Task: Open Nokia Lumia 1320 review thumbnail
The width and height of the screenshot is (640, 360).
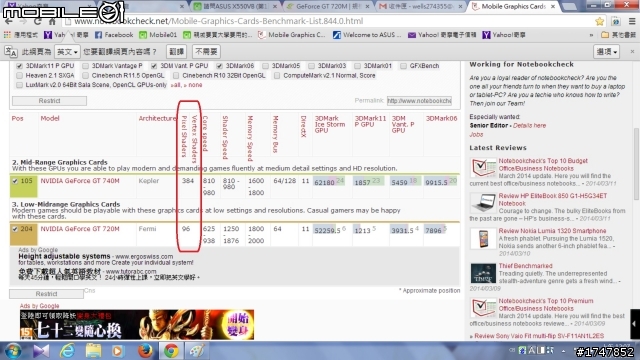Action: coord(483,239)
